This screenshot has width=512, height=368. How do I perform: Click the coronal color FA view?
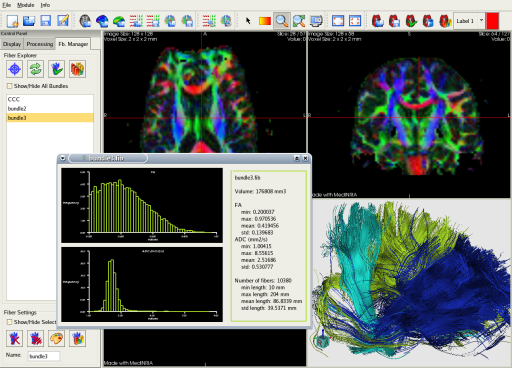[x=410, y=114]
